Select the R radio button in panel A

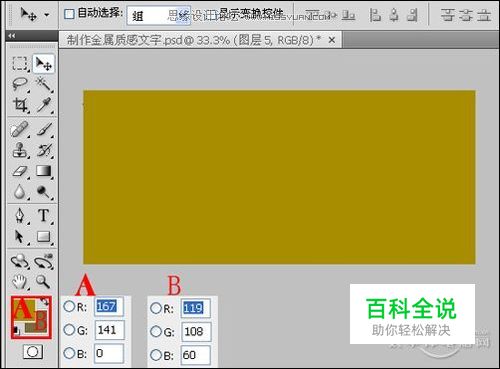[69, 306]
